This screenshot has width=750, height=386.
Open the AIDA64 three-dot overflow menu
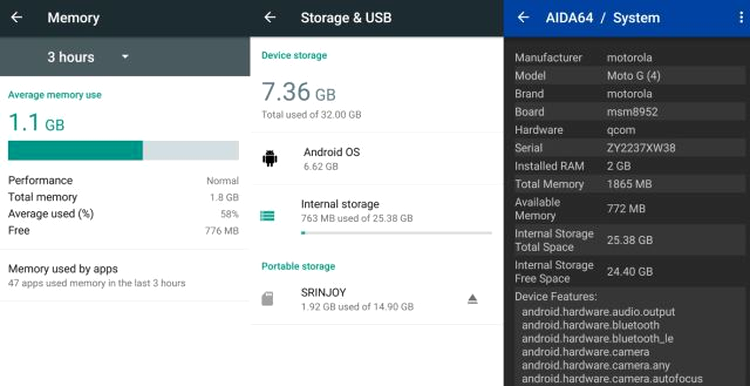(742, 18)
